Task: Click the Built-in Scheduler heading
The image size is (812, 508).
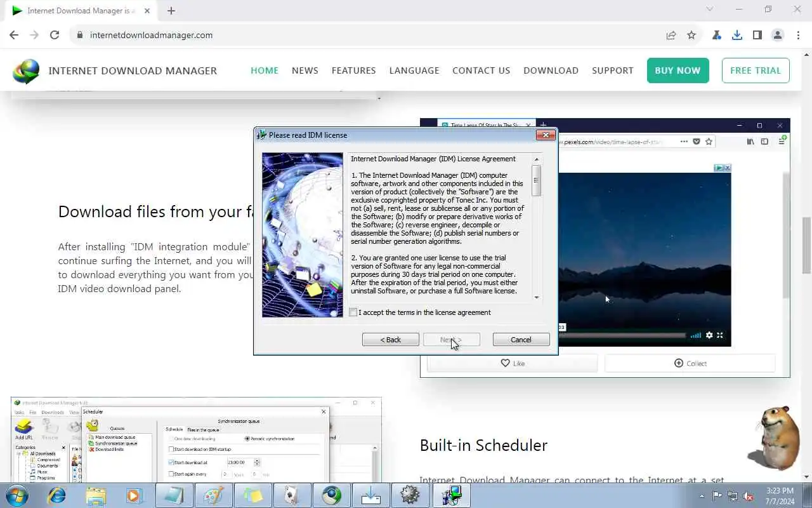Action: click(483, 445)
